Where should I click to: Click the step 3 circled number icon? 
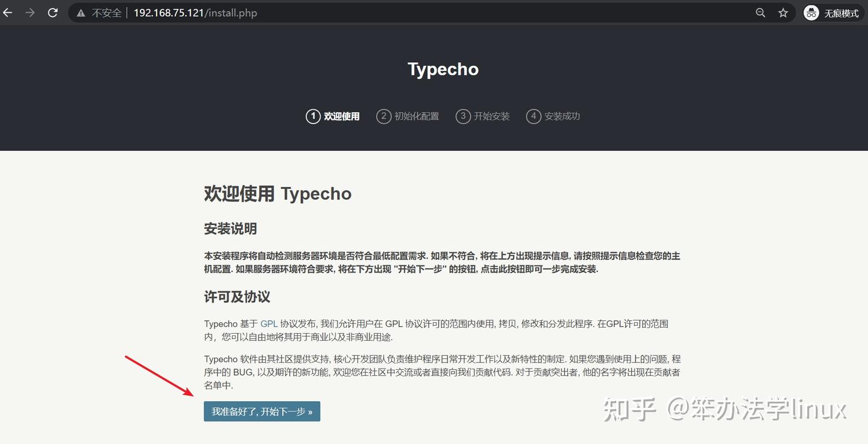coord(464,116)
